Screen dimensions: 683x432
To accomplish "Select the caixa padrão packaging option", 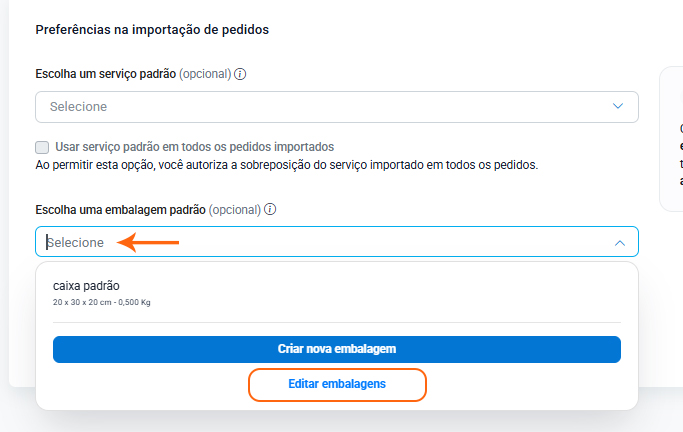I will 87,286.
